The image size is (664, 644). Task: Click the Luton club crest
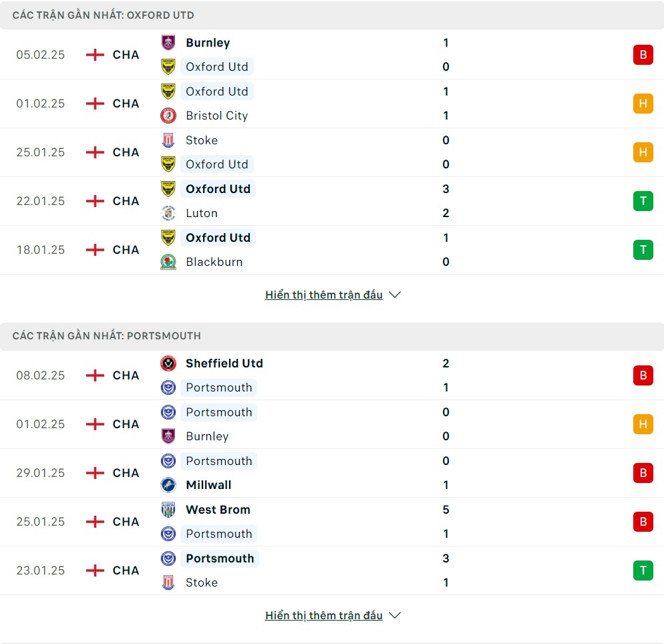pyautogui.click(x=168, y=213)
